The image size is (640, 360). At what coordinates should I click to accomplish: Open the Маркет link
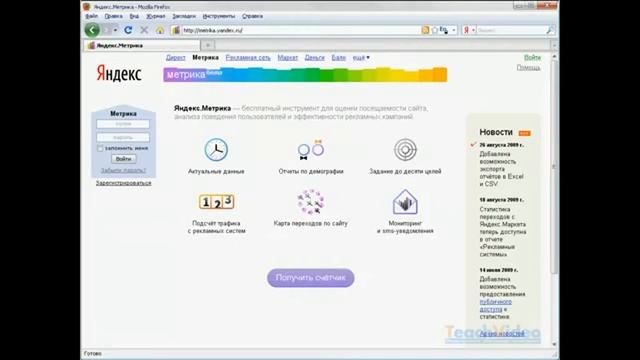(x=287, y=58)
